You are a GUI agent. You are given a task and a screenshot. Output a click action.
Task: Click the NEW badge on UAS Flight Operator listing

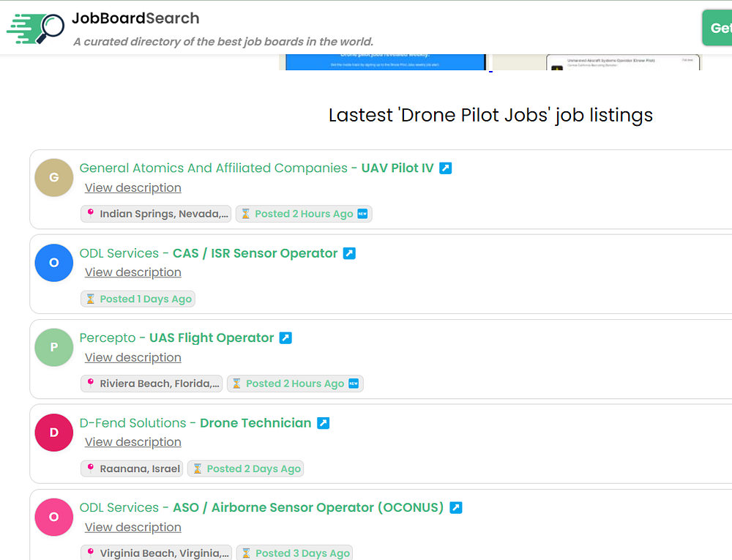[x=354, y=384]
